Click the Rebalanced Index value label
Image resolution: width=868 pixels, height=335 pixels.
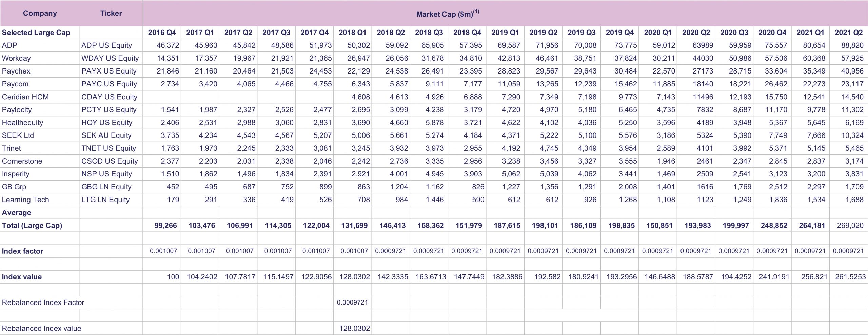(41, 329)
